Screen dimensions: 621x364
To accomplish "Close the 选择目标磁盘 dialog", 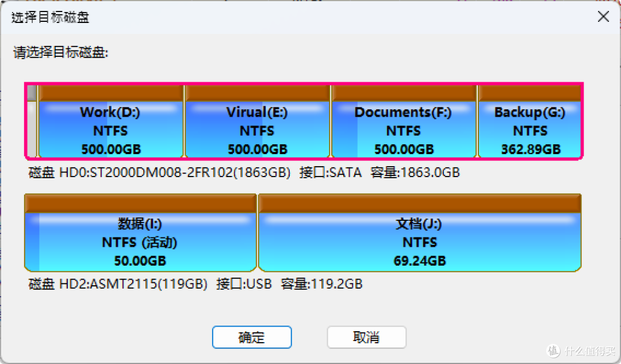I will coord(603,17).
